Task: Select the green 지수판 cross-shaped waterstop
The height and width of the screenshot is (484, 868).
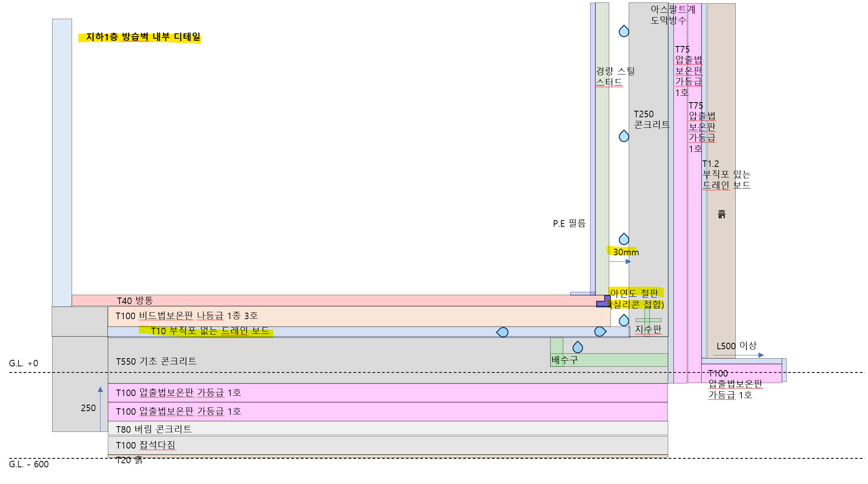Action: click(647, 320)
